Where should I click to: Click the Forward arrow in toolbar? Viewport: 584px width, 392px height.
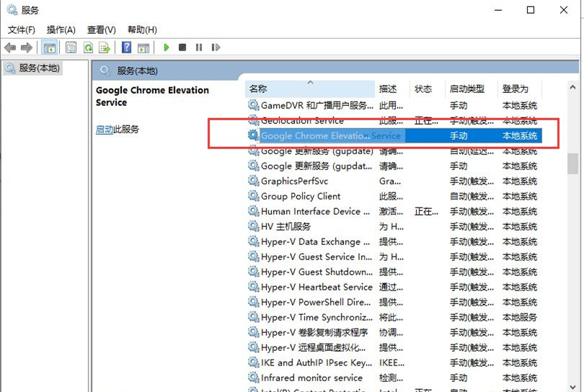(x=27, y=48)
